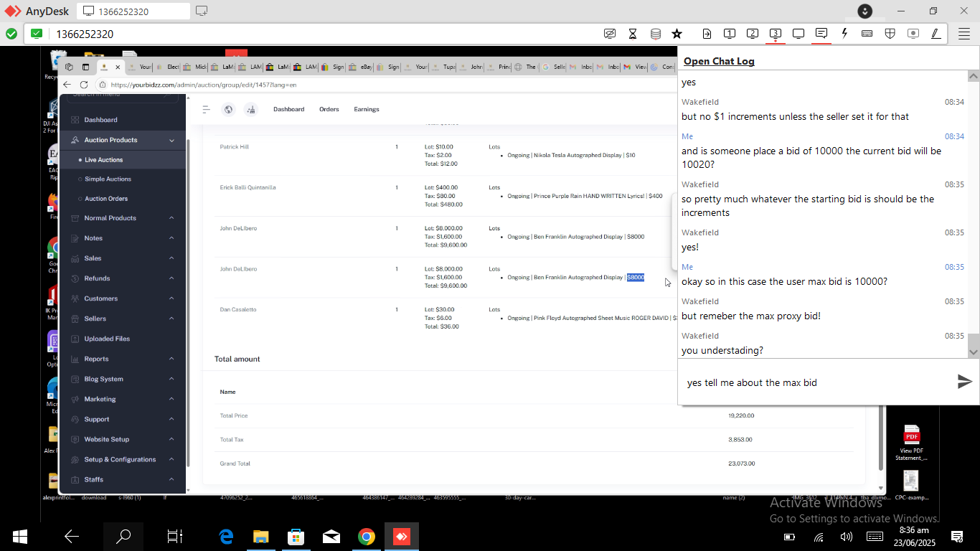Image resolution: width=980 pixels, height=551 pixels.
Task: Send the chat message with arrow icon
Action: point(965,382)
